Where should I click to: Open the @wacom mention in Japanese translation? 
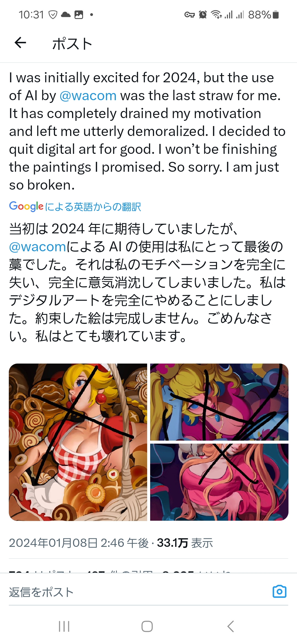coord(38,247)
